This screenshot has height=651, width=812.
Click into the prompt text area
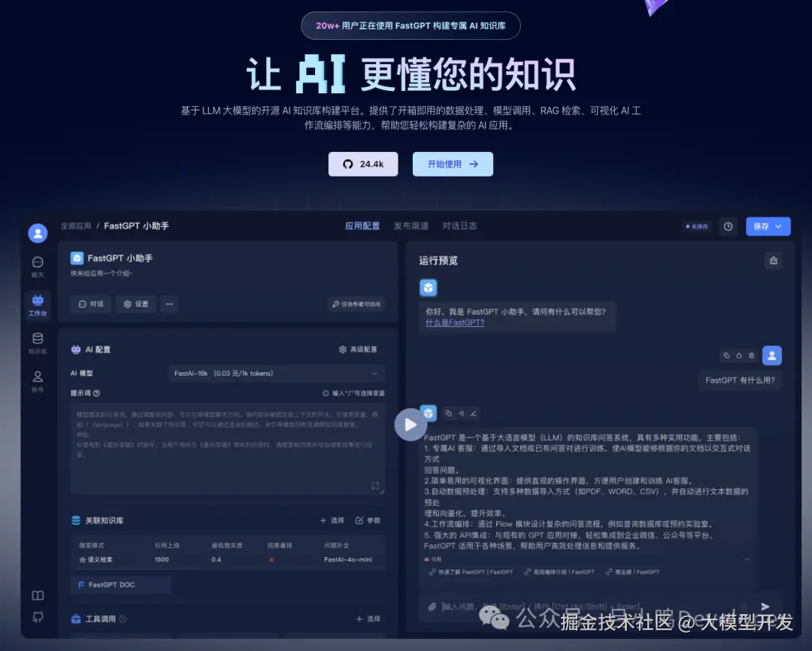point(228,449)
